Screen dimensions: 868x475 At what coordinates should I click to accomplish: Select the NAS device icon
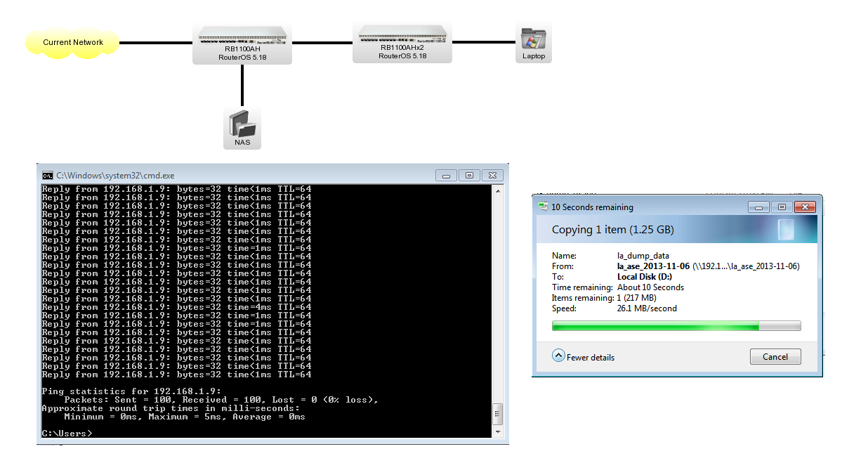(x=242, y=125)
